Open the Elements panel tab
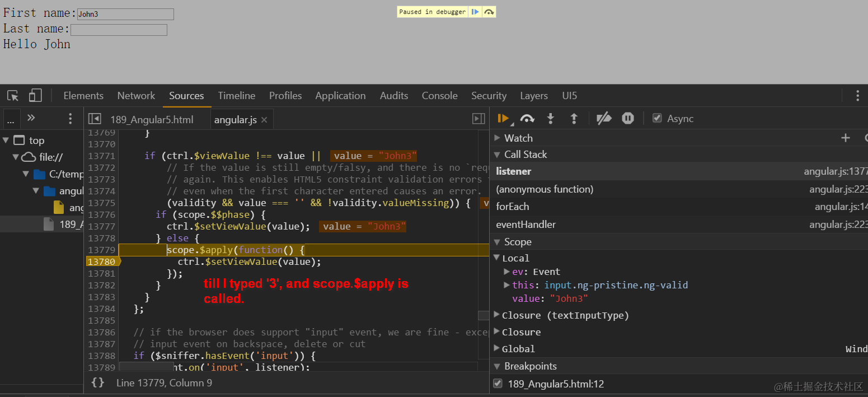This screenshot has width=868, height=397. point(83,96)
